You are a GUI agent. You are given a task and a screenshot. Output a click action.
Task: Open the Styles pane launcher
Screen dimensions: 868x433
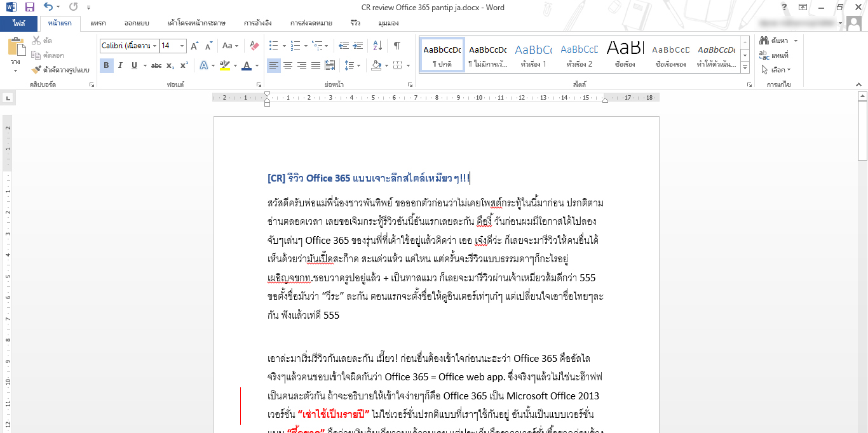(749, 84)
